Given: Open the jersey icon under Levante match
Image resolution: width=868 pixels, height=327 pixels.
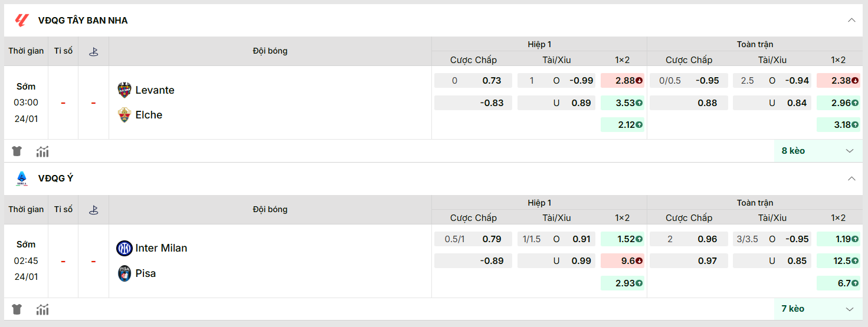Looking at the screenshot, I should point(17,151).
